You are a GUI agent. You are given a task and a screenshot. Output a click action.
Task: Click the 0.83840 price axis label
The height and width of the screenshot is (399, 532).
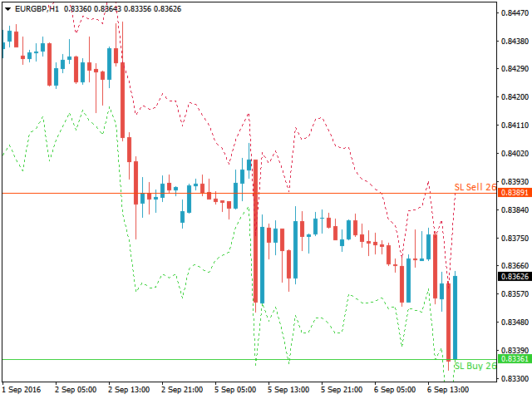[x=515, y=210]
